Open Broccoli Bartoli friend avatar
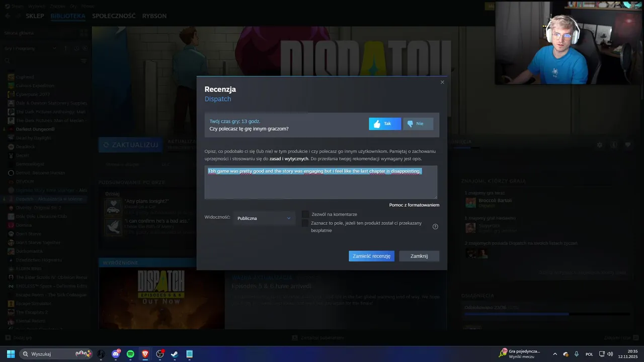 point(470,203)
